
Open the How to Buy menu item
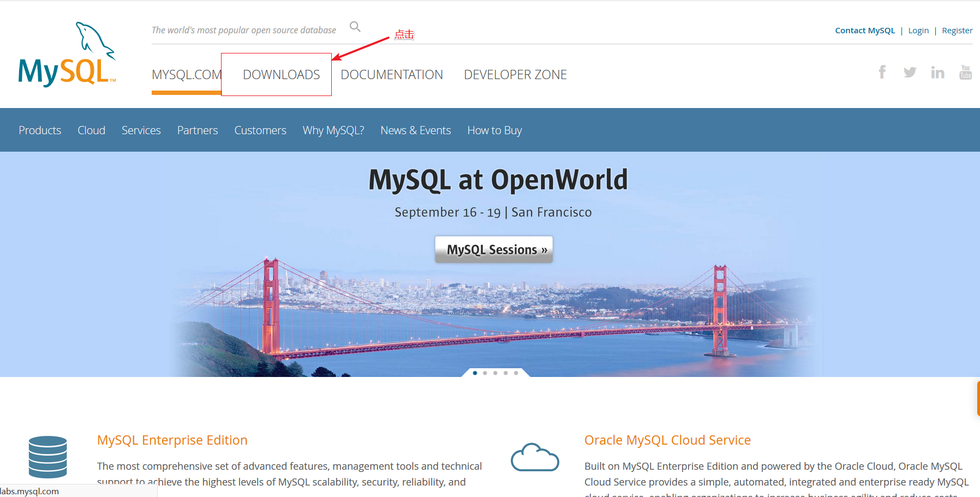point(495,130)
